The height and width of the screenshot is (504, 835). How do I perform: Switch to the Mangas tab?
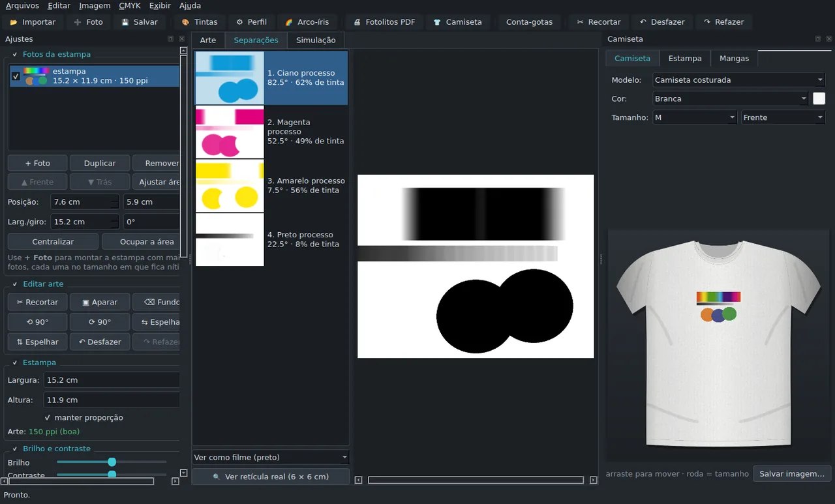(734, 58)
